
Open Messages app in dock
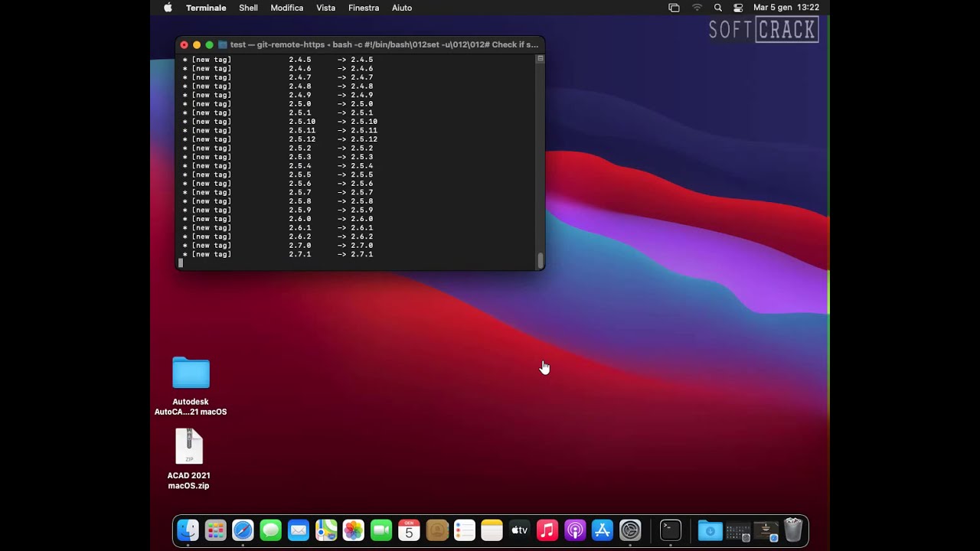click(270, 530)
